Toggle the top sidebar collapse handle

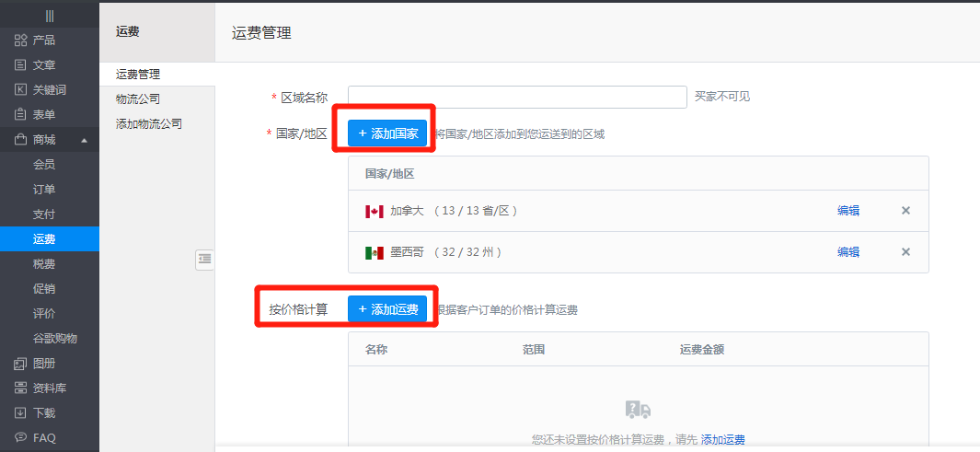[49, 16]
